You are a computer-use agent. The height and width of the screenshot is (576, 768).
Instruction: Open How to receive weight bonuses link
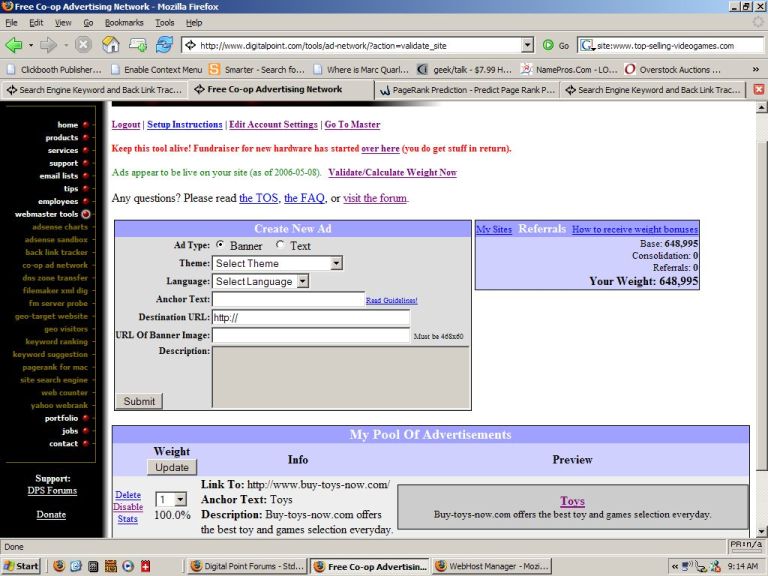pos(635,229)
